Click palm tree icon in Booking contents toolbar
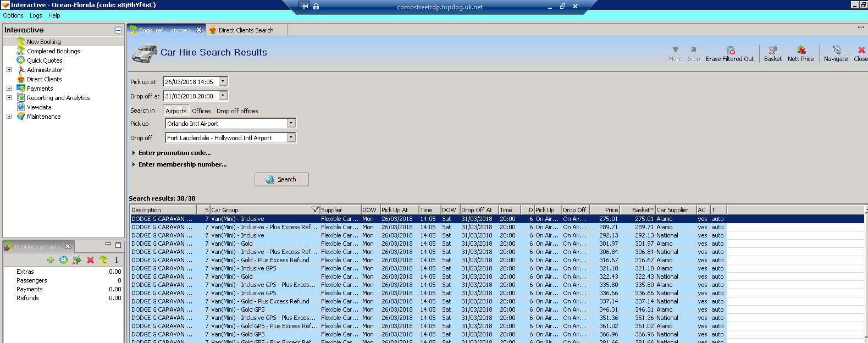The image size is (868, 343). click(103, 260)
